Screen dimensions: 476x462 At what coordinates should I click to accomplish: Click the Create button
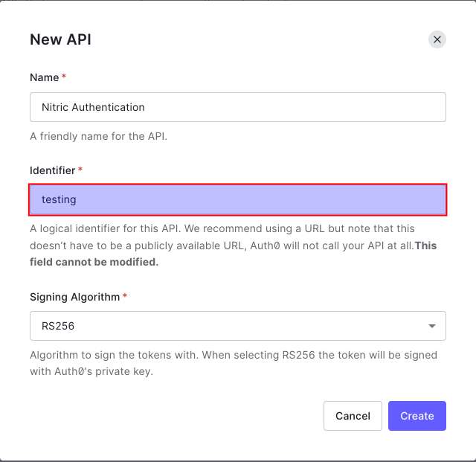pyautogui.click(x=416, y=416)
